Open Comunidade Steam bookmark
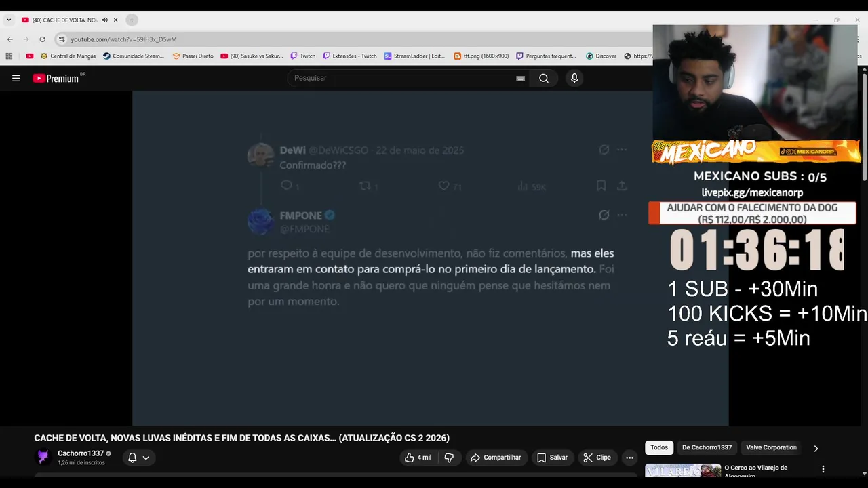 click(x=134, y=56)
